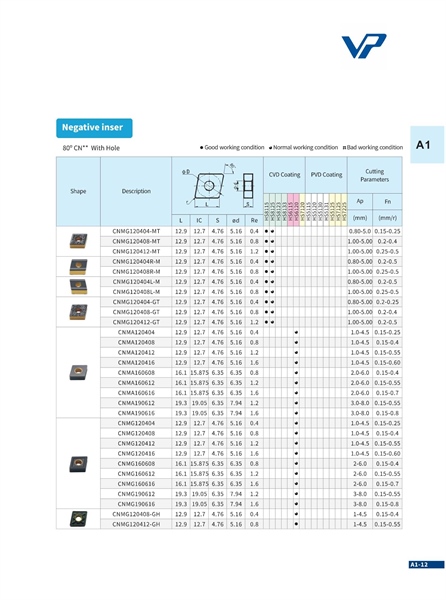
Task: Click the CNMG120404L-M insert image
Action: tap(78, 287)
